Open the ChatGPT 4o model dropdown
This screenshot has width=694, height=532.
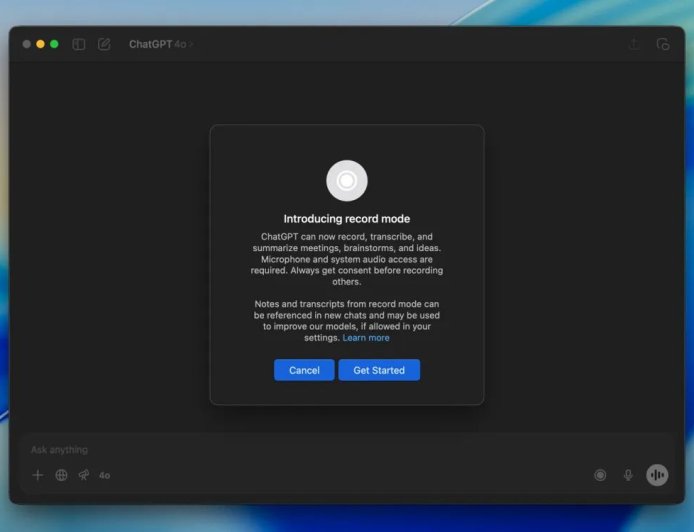point(160,44)
